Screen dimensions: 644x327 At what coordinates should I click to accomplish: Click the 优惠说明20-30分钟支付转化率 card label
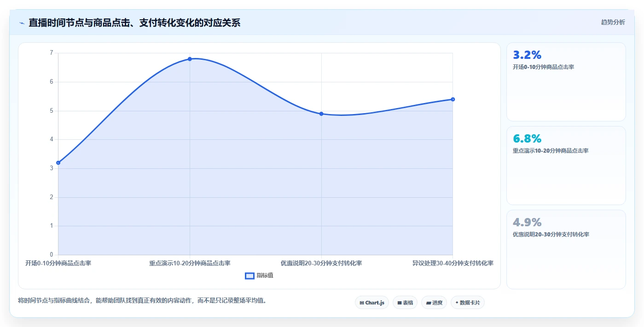551,235
